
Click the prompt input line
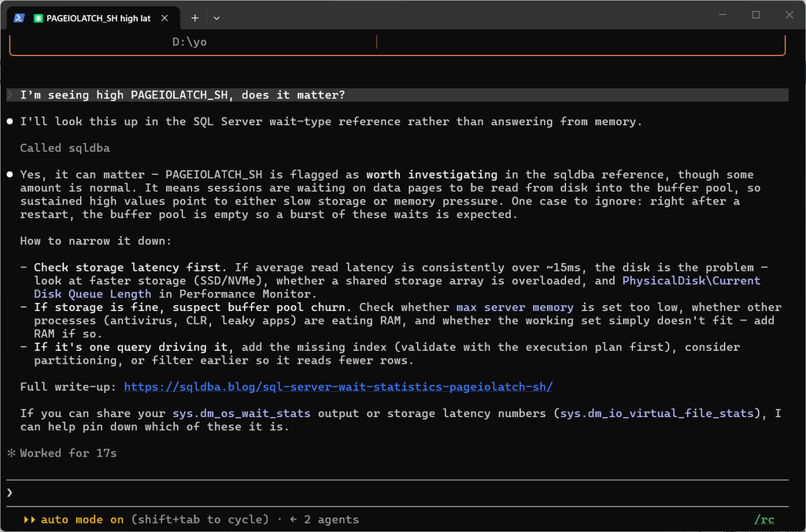point(397,493)
